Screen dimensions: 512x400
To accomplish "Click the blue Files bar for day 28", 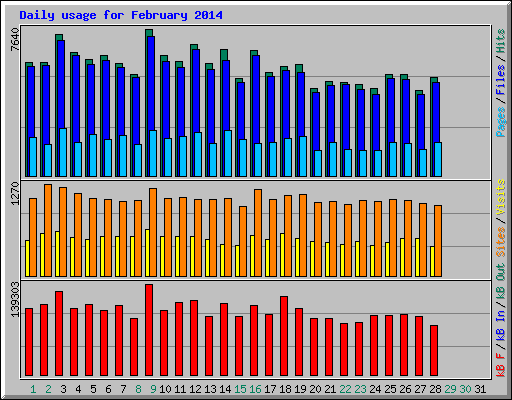I will 436,113.
